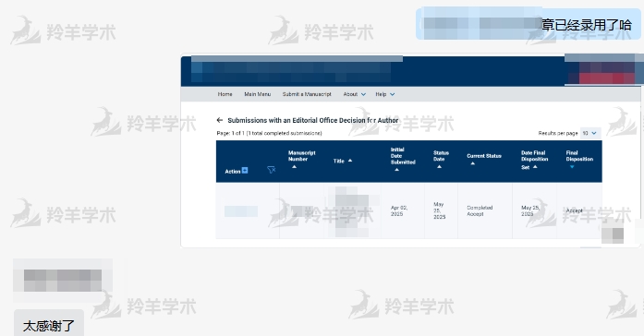644x336 pixels.
Task: Expand the Help menu chevron
Action: [393, 94]
